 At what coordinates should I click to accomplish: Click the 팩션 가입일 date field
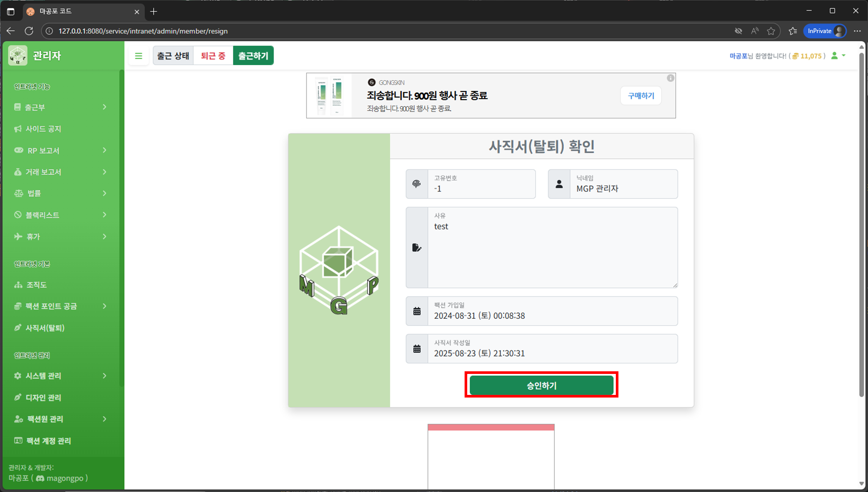552,311
